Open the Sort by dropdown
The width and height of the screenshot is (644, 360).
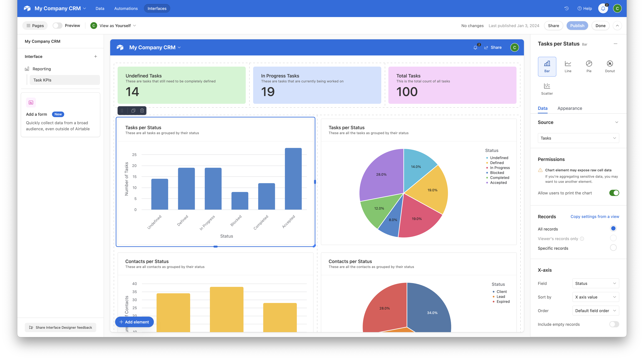(596, 297)
